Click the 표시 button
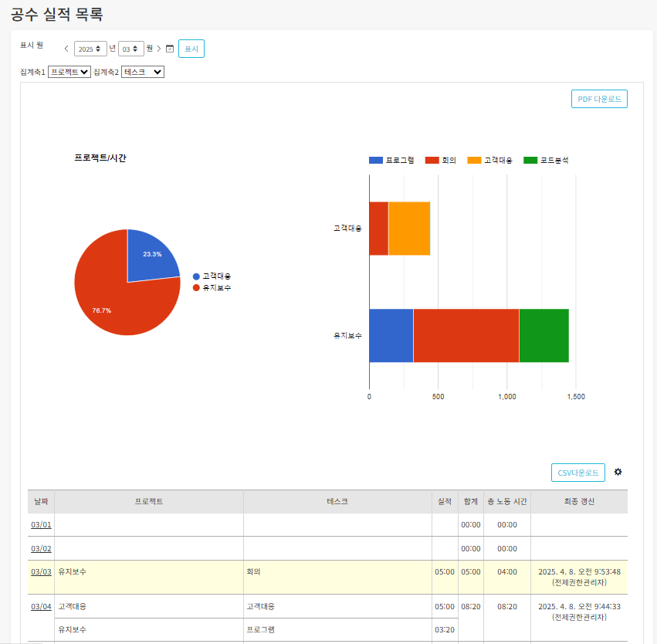 [x=191, y=49]
